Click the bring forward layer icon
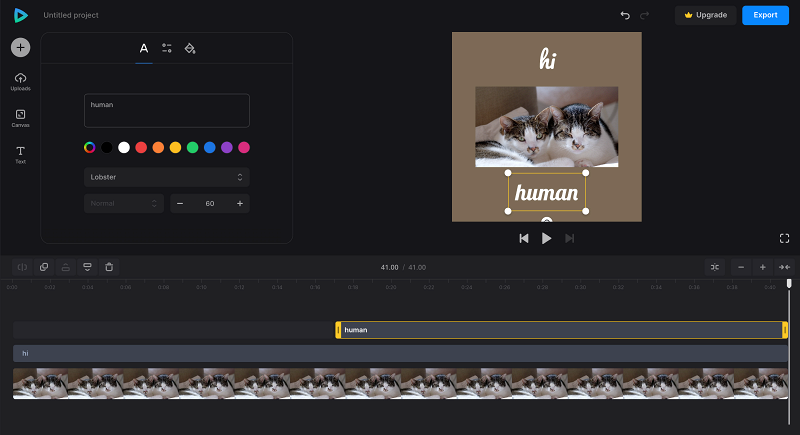The height and width of the screenshot is (435, 800). tap(66, 267)
